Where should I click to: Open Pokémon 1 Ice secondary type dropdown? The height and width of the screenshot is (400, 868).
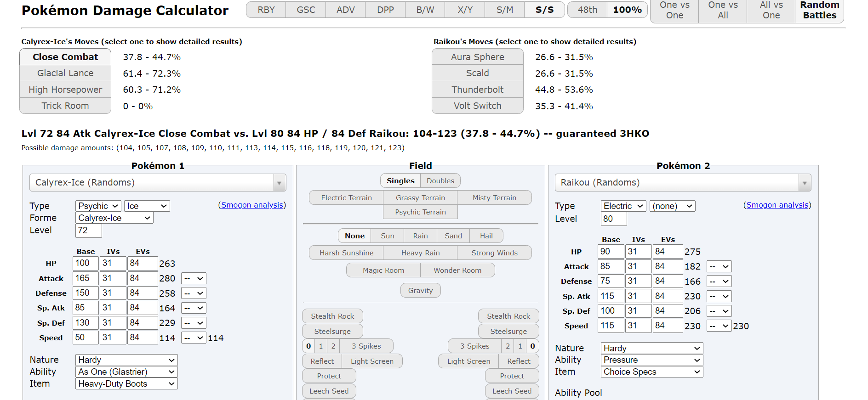click(147, 206)
